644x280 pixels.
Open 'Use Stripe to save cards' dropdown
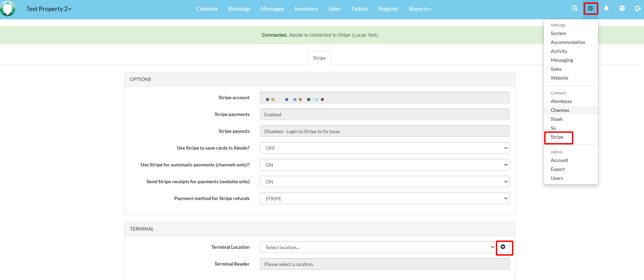[384, 148]
